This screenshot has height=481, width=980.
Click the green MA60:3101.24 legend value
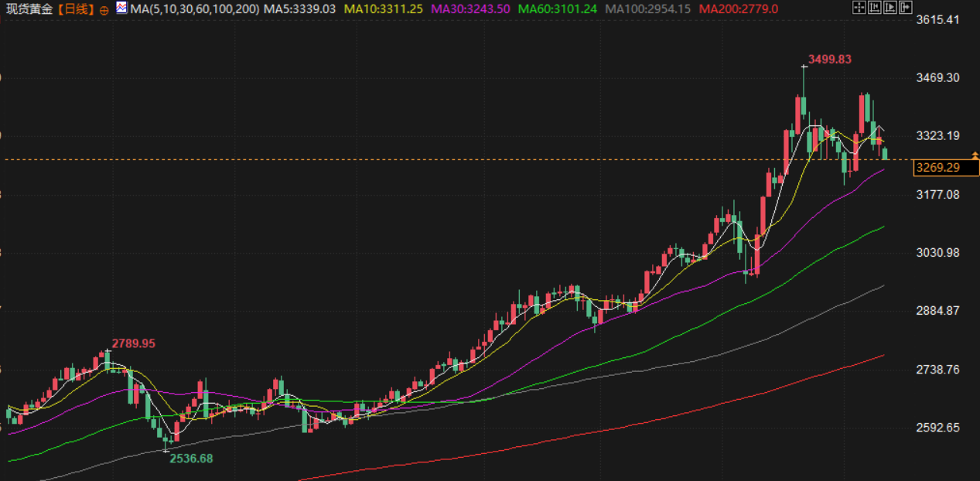click(558, 9)
